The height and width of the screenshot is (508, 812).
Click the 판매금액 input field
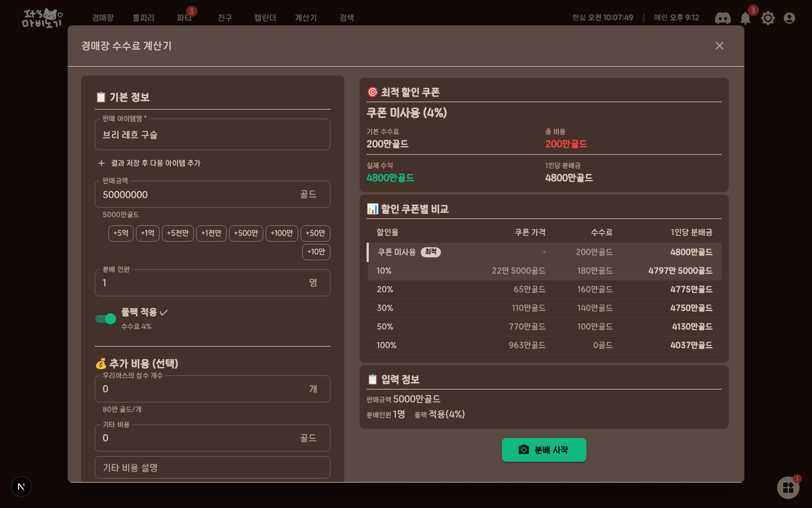coord(213,194)
